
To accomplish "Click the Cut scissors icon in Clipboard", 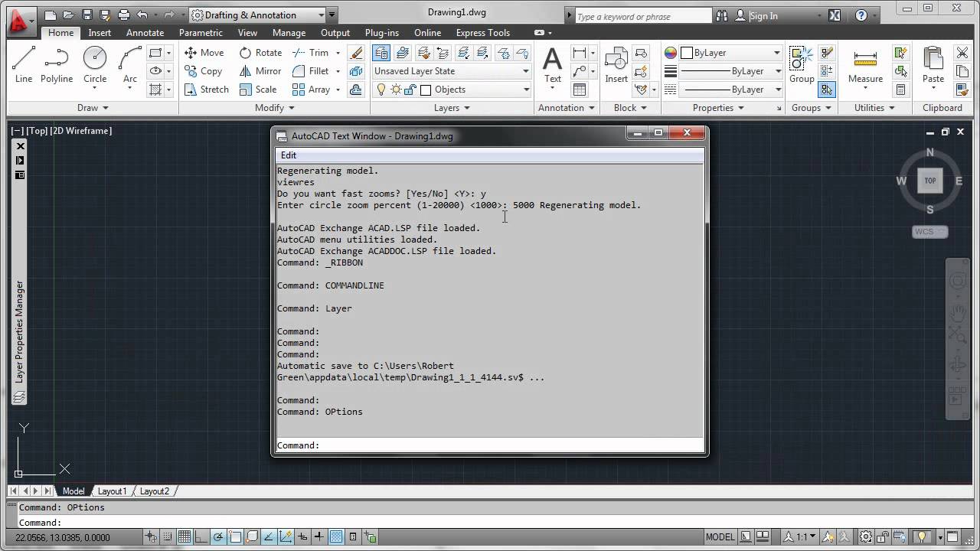I will [962, 53].
